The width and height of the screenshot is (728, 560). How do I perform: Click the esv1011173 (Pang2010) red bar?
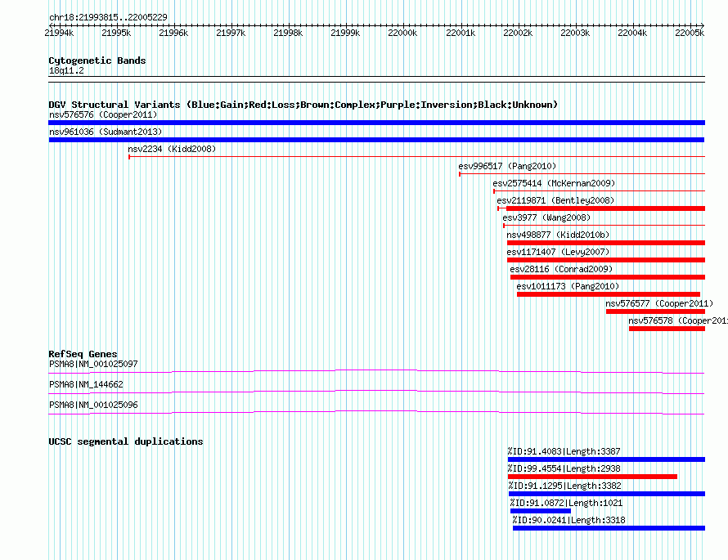click(x=609, y=294)
